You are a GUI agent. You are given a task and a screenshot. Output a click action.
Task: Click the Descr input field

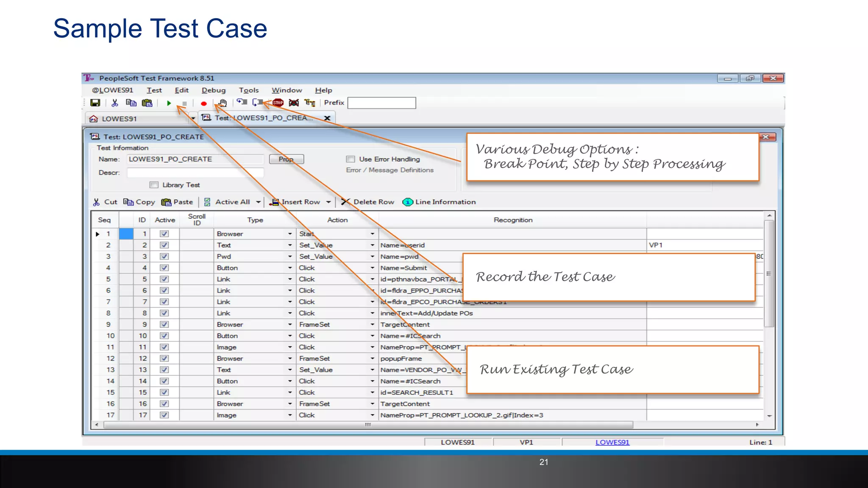click(195, 173)
